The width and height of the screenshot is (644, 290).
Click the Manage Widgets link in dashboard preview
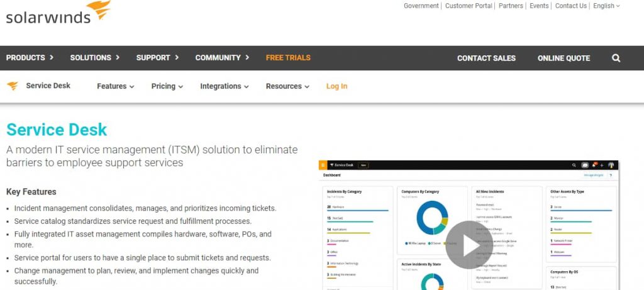tap(594, 176)
